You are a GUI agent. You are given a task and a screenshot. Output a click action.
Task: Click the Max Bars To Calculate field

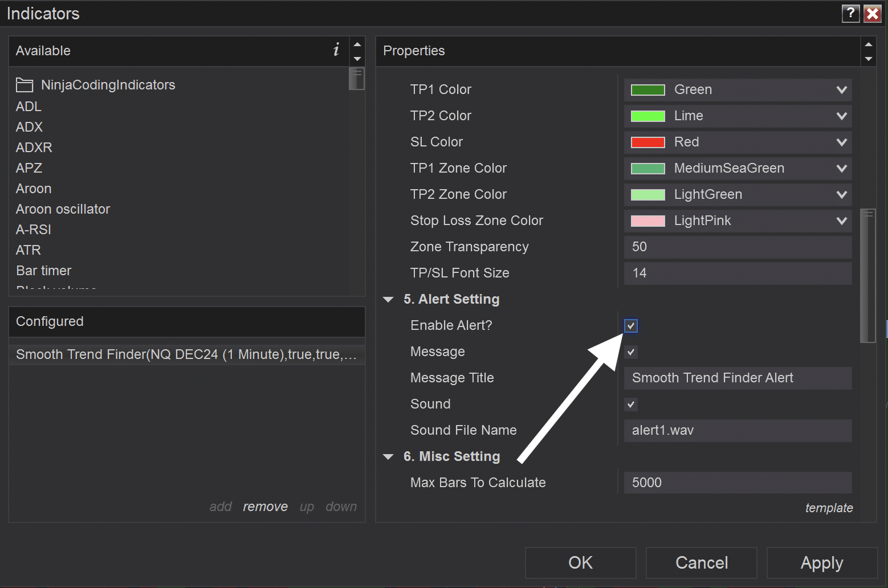click(x=738, y=483)
